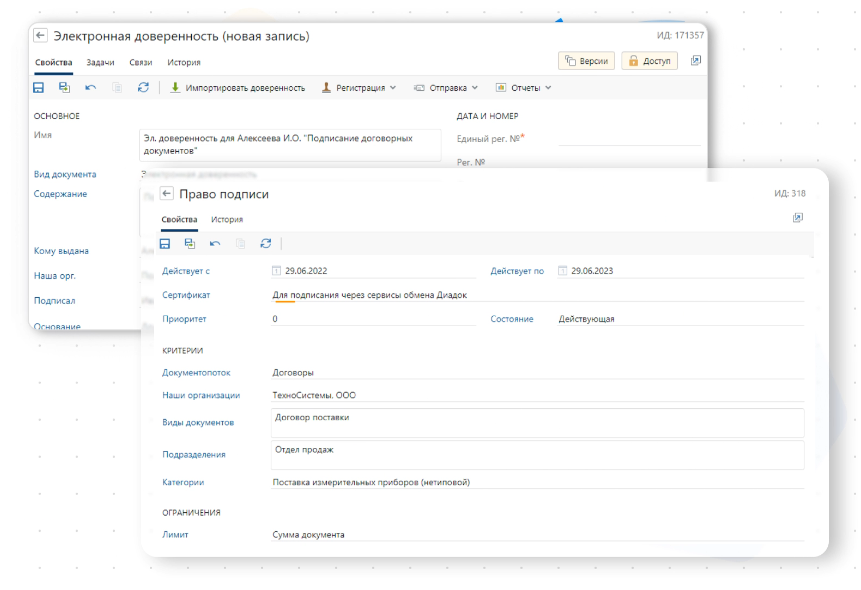Click the Виды документов field with Договор поставки
This screenshot has width=861, height=590.
[x=537, y=422]
